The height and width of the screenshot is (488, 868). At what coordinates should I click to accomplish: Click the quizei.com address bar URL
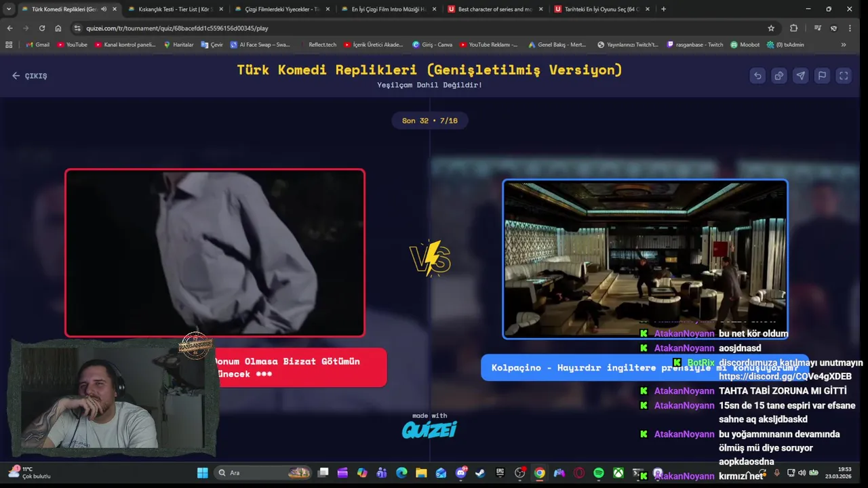coord(177,28)
